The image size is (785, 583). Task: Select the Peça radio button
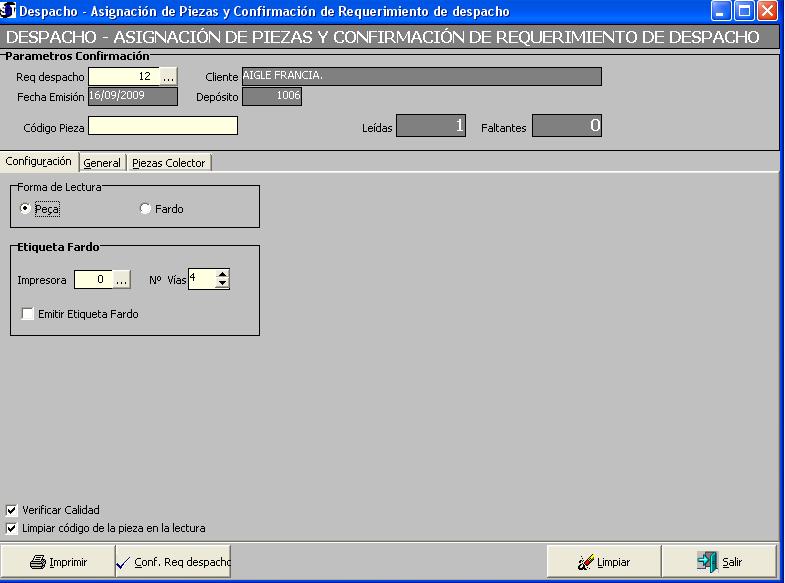point(25,209)
